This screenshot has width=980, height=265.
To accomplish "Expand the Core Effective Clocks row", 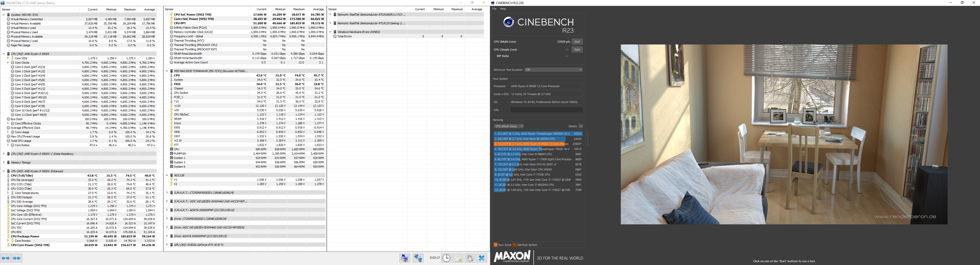I will coord(8,123).
